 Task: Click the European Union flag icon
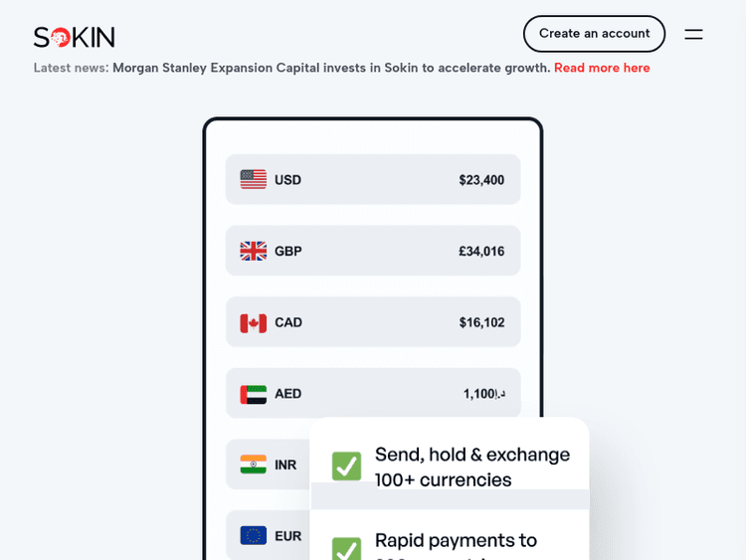(254, 535)
